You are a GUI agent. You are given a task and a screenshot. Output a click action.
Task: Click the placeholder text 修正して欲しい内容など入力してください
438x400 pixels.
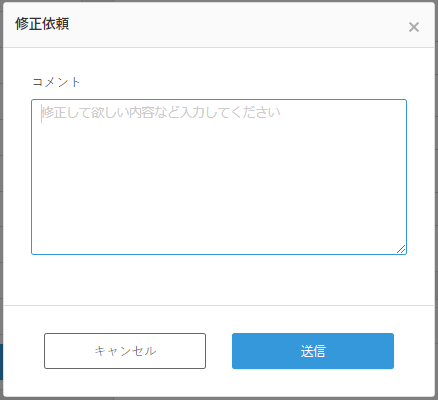[161, 113]
